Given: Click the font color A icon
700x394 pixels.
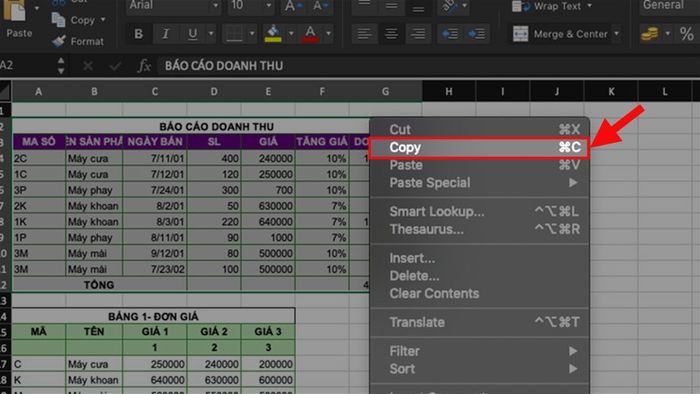Looking at the screenshot, I should pyautogui.click(x=311, y=33).
